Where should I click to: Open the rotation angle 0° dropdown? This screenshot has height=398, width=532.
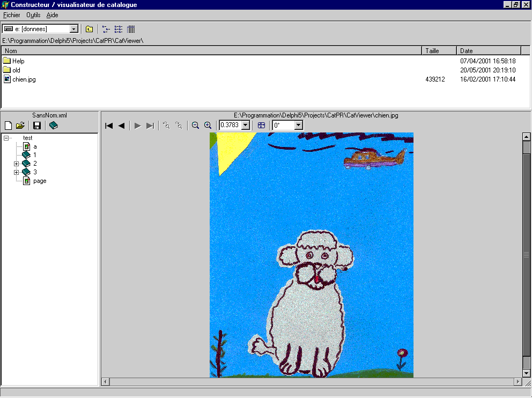[x=298, y=126]
